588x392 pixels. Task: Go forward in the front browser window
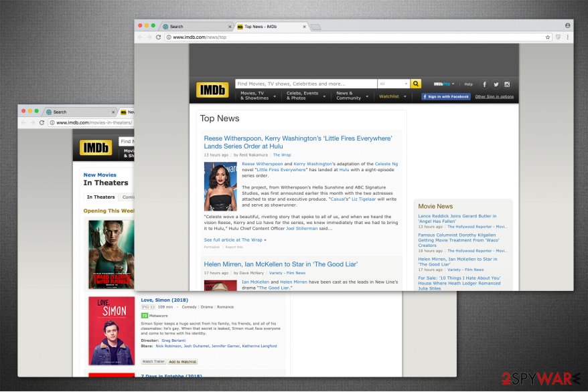[x=149, y=37]
